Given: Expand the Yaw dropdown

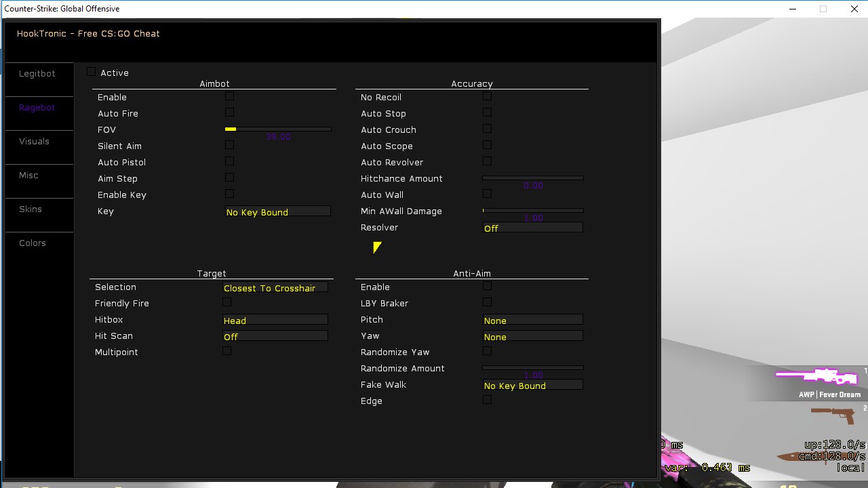Looking at the screenshot, I should click(532, 336).
